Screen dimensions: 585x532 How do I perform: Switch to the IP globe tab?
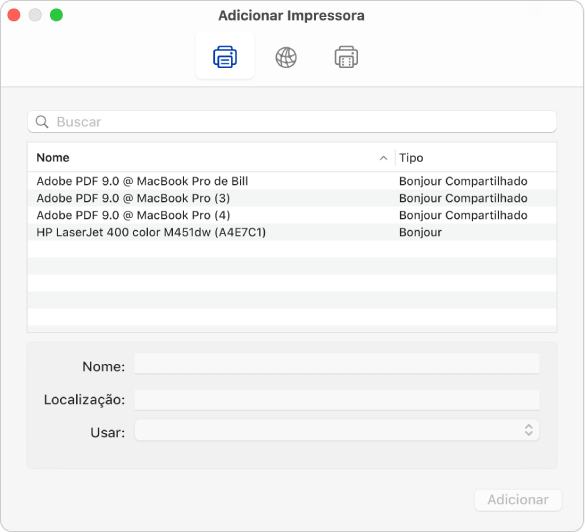pyautogui.click(x=286, y=57)
